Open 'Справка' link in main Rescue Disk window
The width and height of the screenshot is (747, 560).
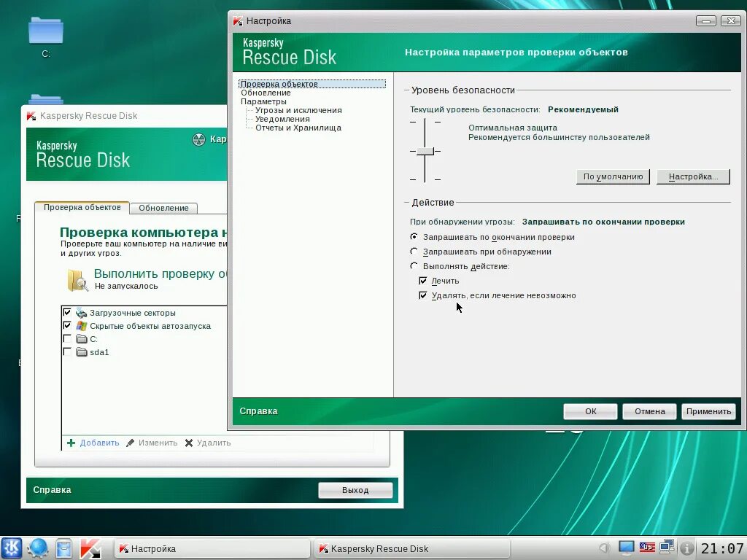(x=52, y=489)
